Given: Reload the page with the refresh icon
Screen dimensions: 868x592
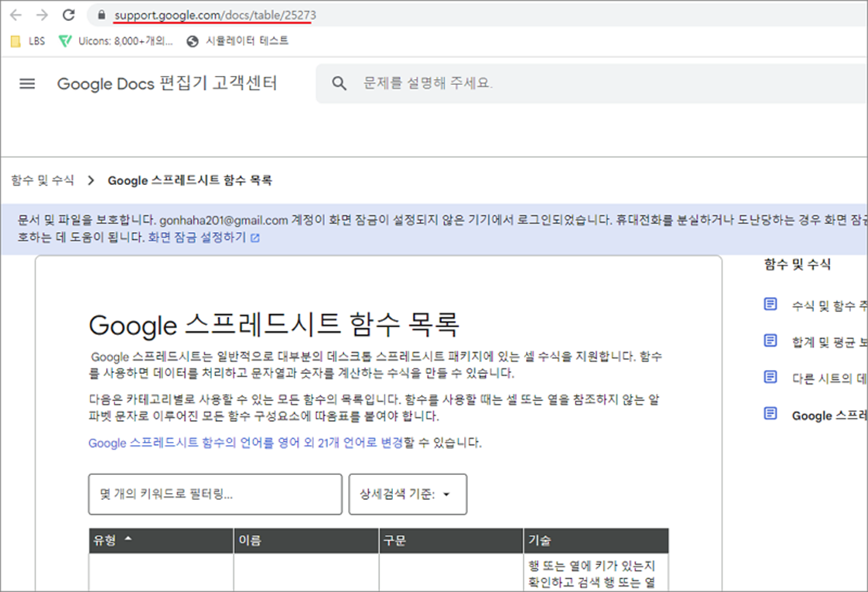Looking at the screenshot, I should 69,15.
